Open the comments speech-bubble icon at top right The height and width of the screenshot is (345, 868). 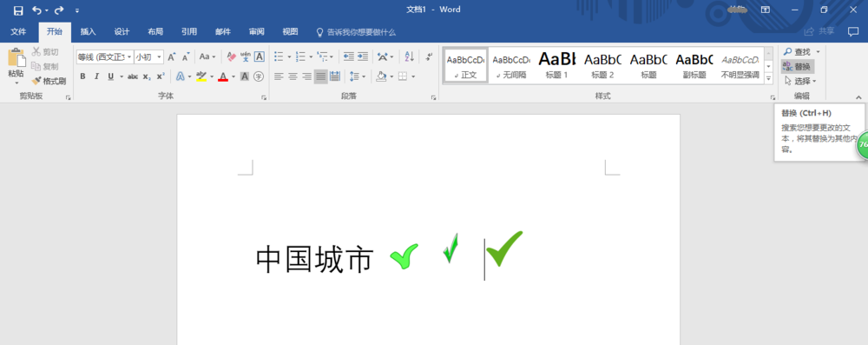click(853, 31)
